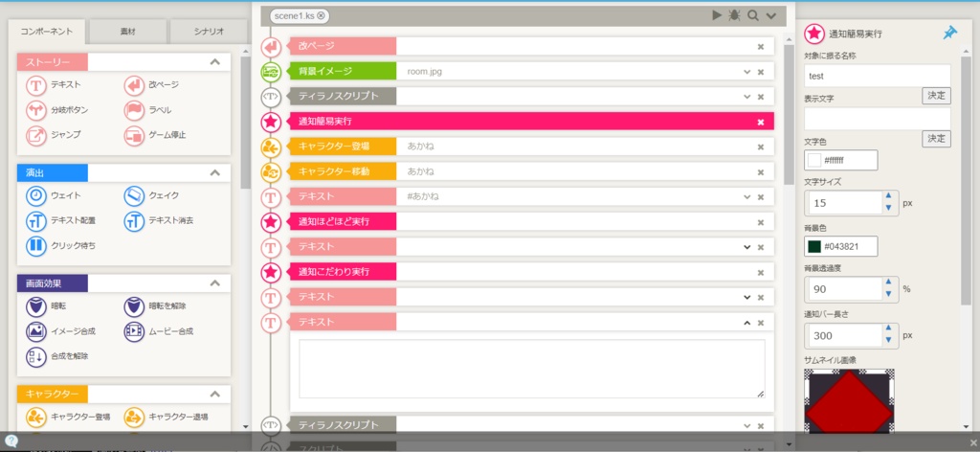This screenshot has height=452, width=980.
Task: Click the 表示文字 input field
Action: 877,119
